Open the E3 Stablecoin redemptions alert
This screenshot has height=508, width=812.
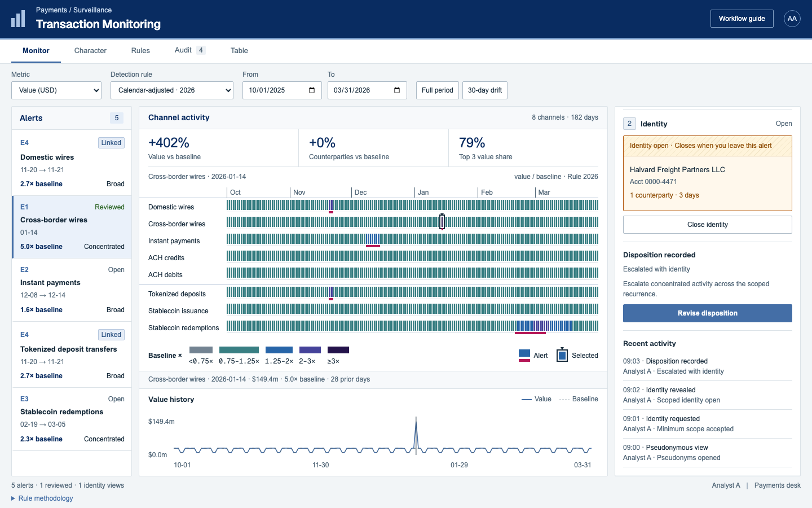click(x=72, y=419)
